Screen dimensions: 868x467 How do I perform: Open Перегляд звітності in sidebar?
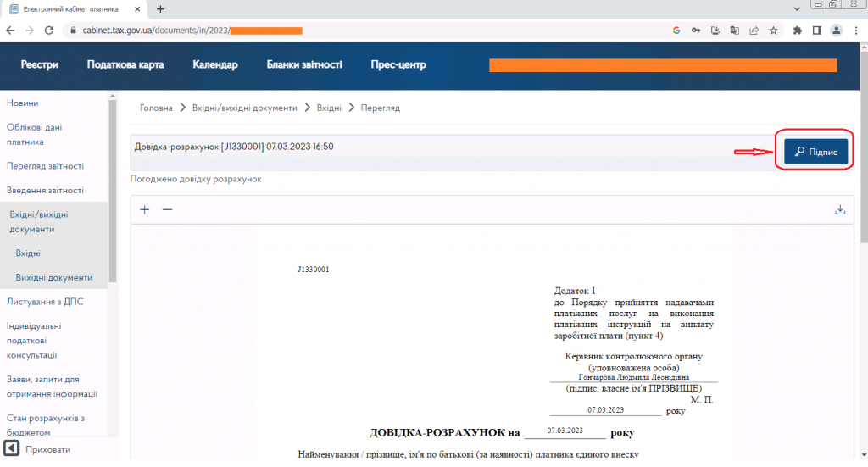(46, 166)
